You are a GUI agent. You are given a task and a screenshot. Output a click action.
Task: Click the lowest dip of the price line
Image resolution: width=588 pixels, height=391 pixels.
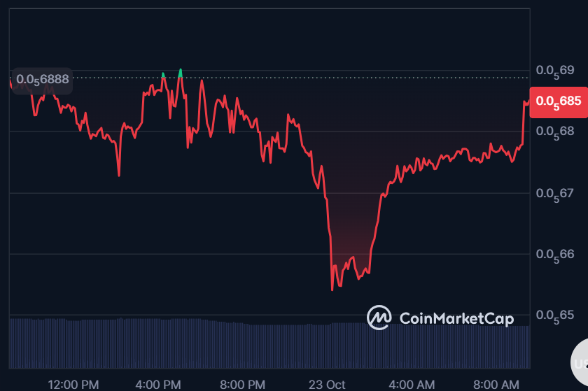[x=332, y=289]
